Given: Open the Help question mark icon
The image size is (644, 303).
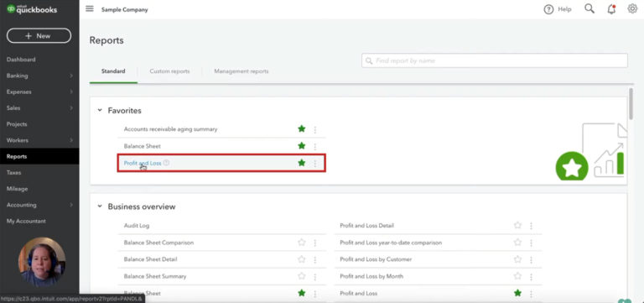Looking at the screenshot, I should [x=548, y=9].
